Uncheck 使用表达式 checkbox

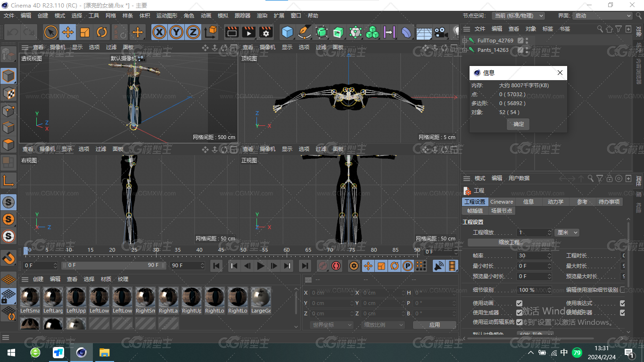622,303
